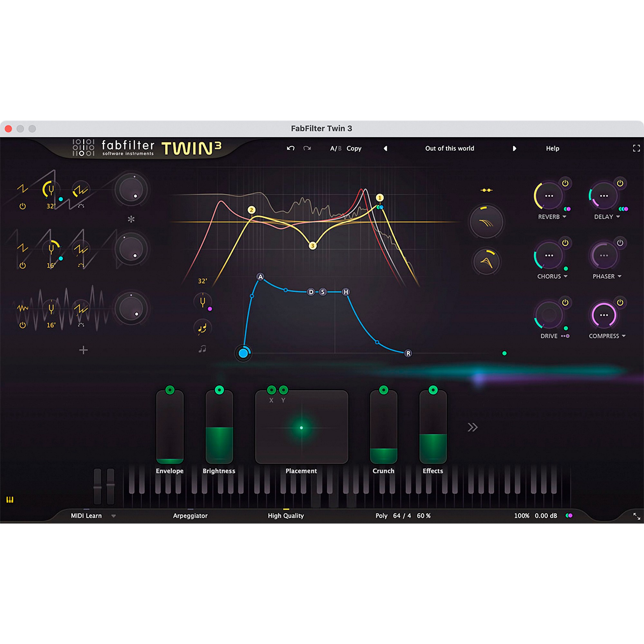Select filter node 3 on curve

point(312,246)
